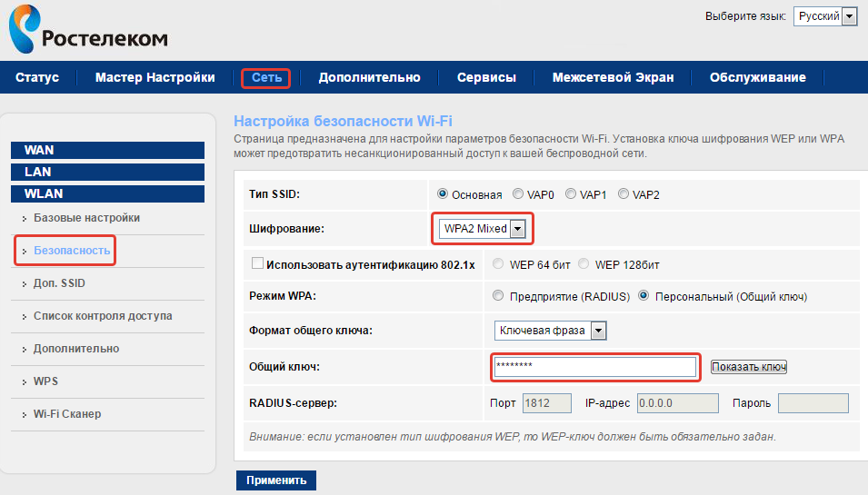Go to Межсетевой Экран tab
This screenshot has width=868, height=495.
point(613,77)
